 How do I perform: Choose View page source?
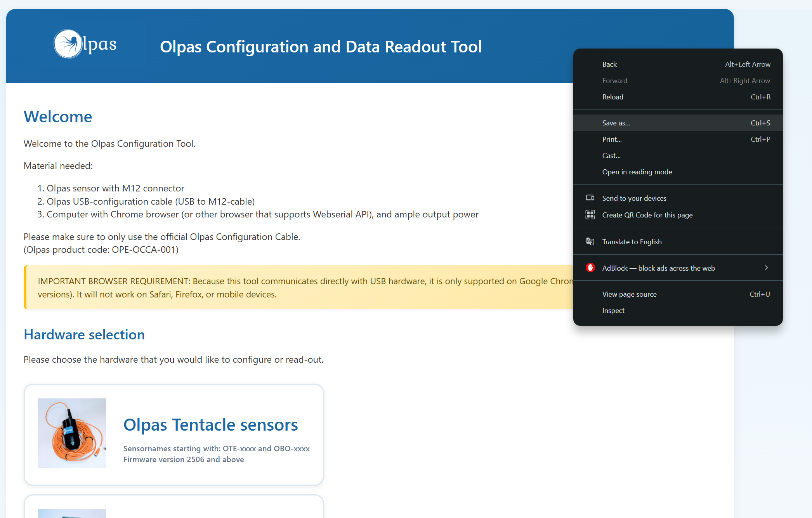click(629, 294)
